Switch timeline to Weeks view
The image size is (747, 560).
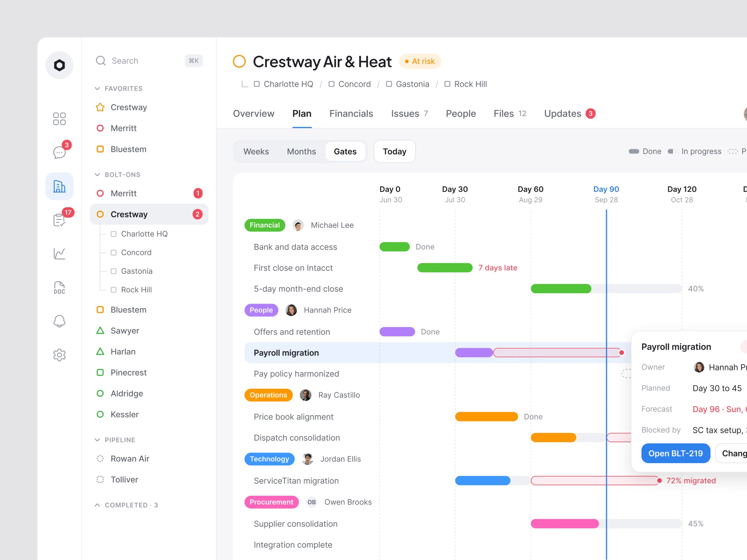[x=256, y=151]
